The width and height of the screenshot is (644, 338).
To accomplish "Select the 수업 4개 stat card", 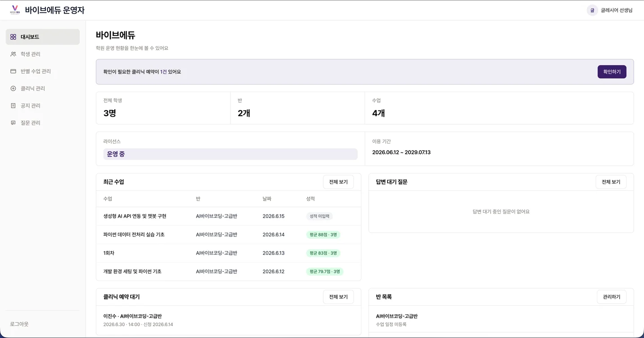I will 499,108.
